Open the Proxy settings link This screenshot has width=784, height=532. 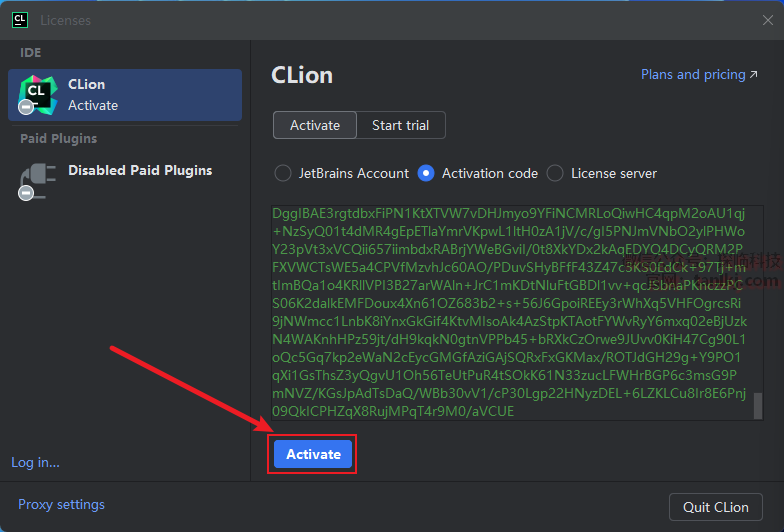tap(61, 504)
